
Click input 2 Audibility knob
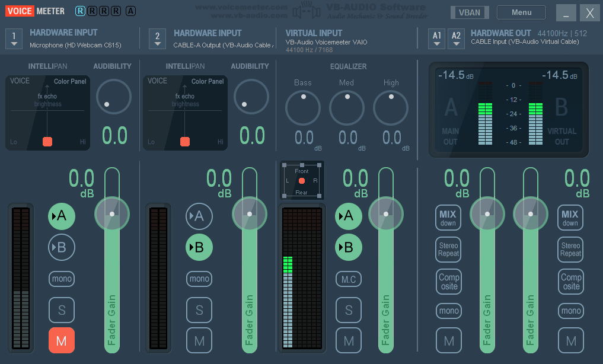251,97
